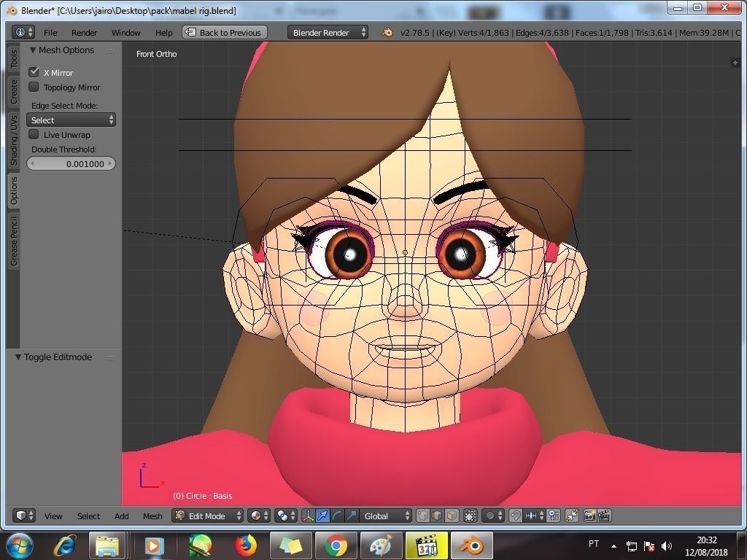Viewport: 747px width, 560px height.
Task: Disable the X Mirror checkbox
Action: click(x=34, y=72)
